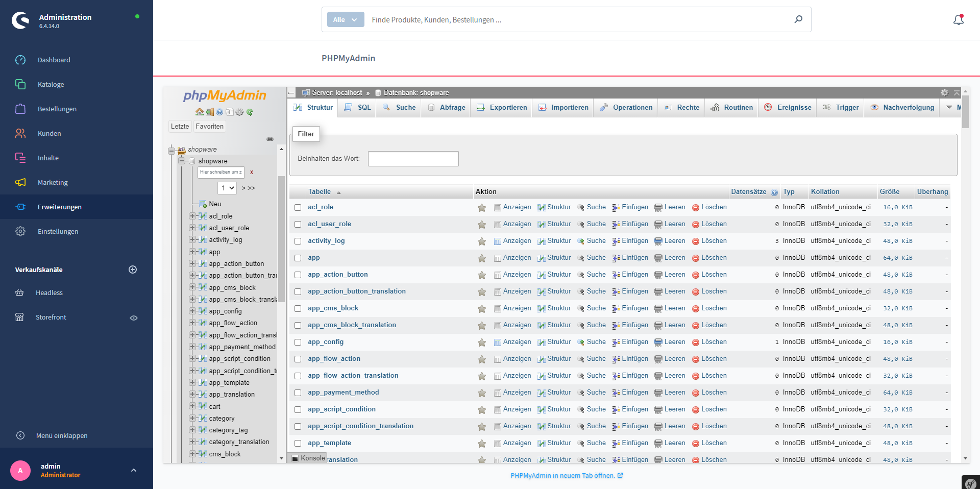The width and height of the screenshot is (980, 489).
Task: Open phpMyAdmin documentation help icon
Action: [219, 112]
